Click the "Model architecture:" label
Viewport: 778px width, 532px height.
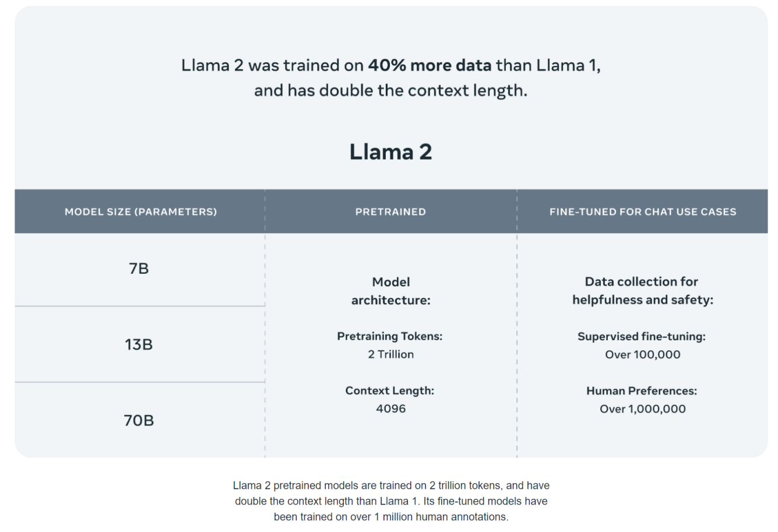pos(390,291)
